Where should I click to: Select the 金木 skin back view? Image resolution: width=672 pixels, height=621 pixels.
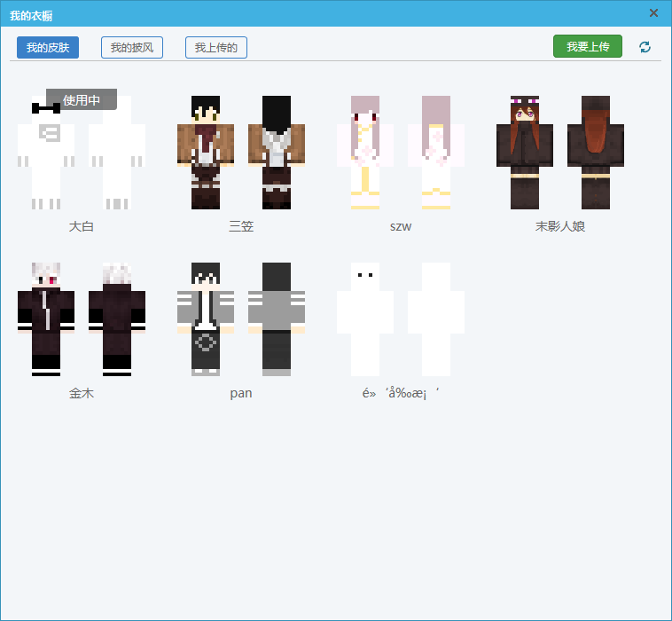(117, 319)
